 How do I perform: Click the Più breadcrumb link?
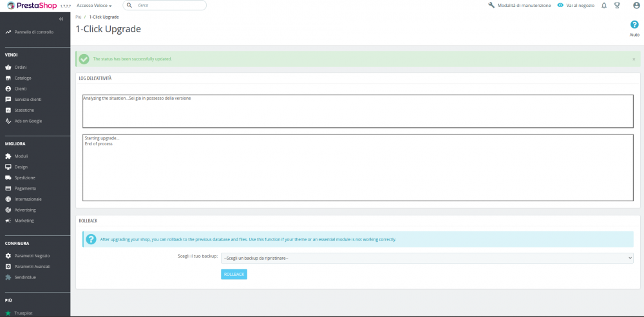coord(79,17)
